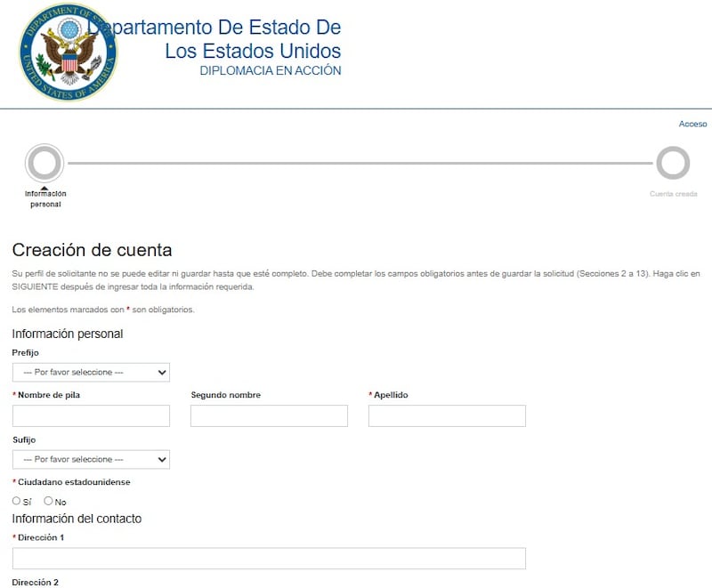Click the Cuenta creada step circle
This screenshot has width=712, height=588.
(x=673, y=164)
